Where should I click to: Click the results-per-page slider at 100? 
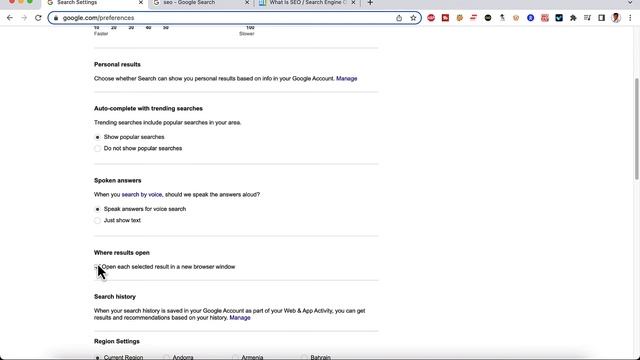tap(250, 28)
